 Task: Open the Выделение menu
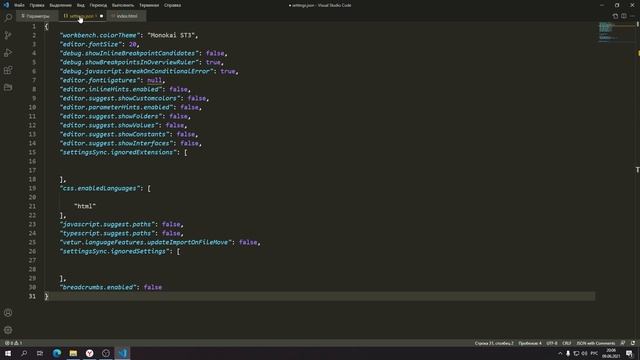[x=60, y=5]
